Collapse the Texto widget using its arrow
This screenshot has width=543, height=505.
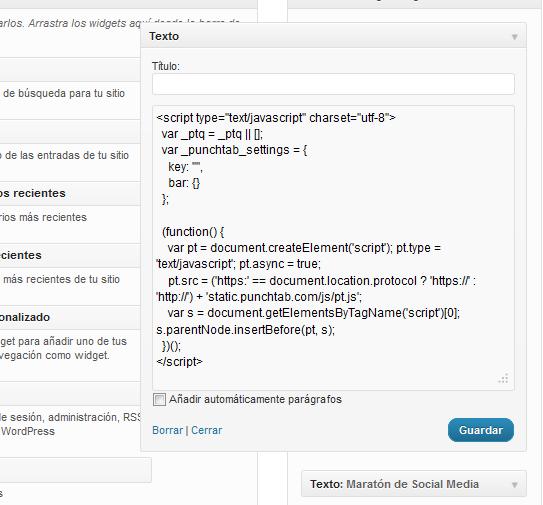(x=515, y=37)
